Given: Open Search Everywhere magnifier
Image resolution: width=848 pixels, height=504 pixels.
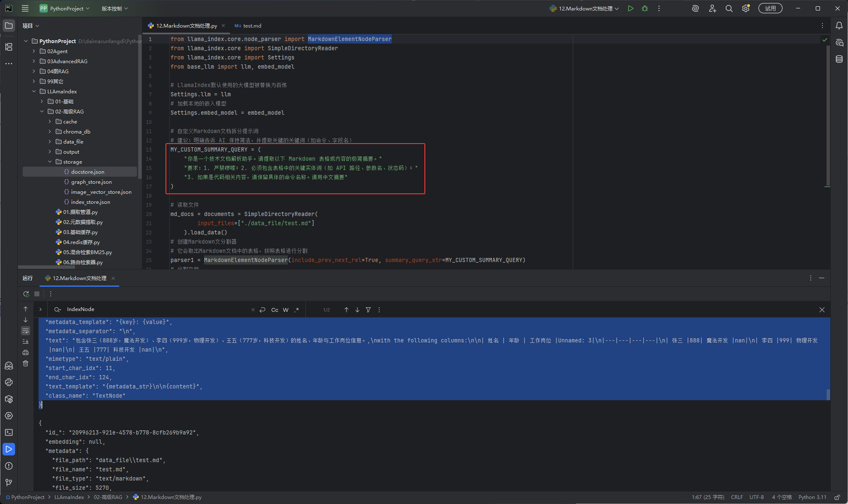Looking at the screenshot, I should 729,8.
